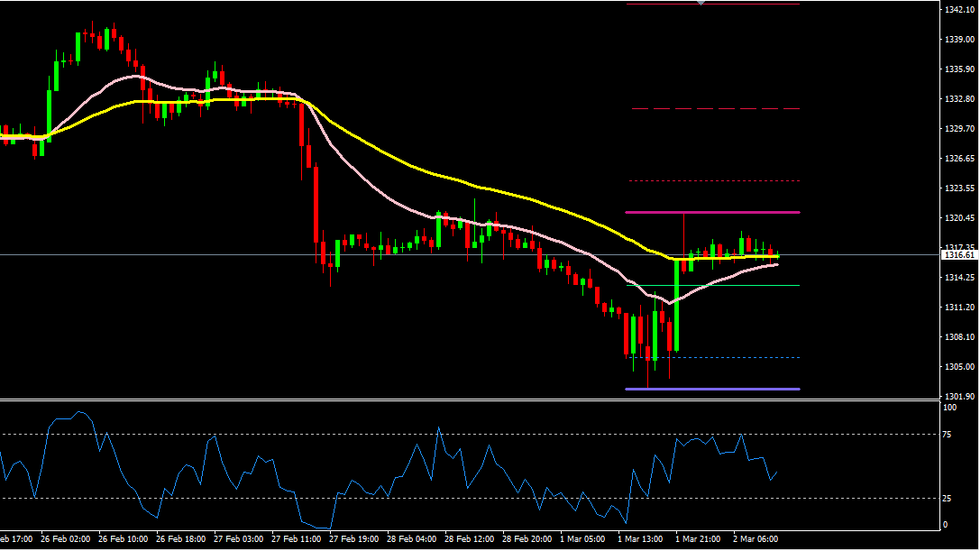Click the 1326.65 price scale label

click(960, 159)
